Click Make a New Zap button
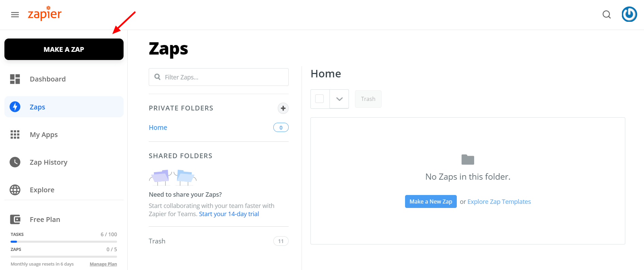The height and width of the screenshot is (270, 644). [x=431, y=201]
